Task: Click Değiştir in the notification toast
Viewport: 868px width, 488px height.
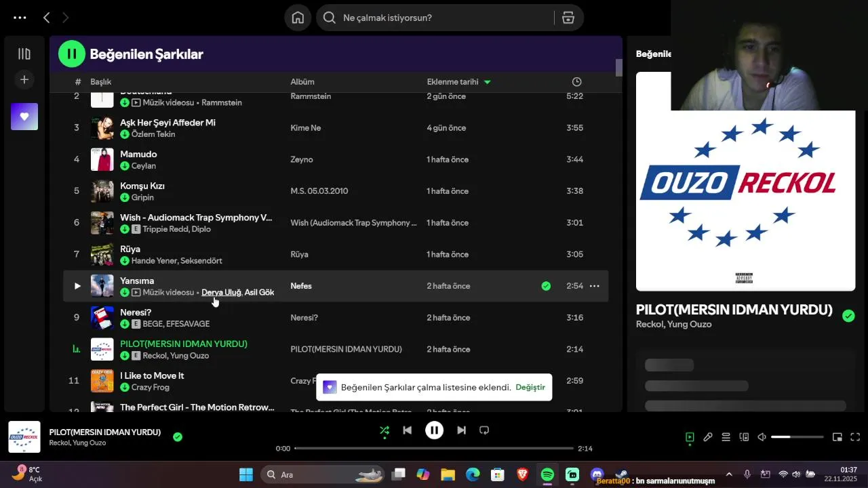Action: tap(530, 387)
